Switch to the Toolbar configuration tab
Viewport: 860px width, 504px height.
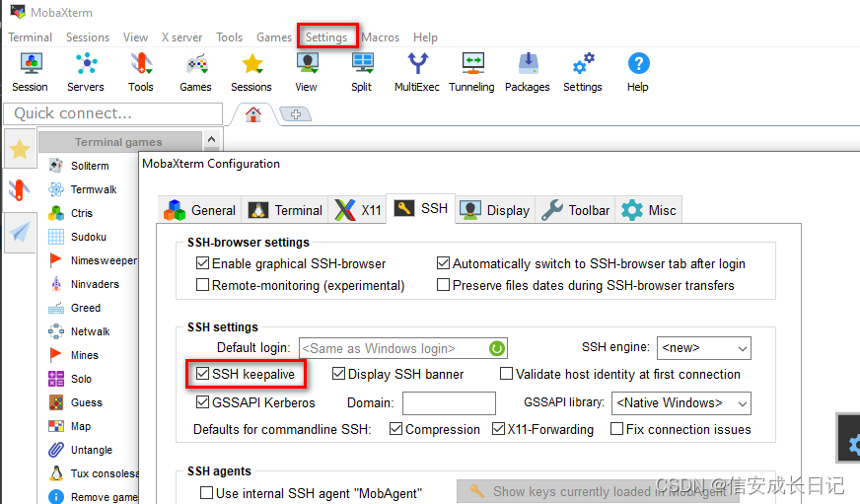coord(575,210)
